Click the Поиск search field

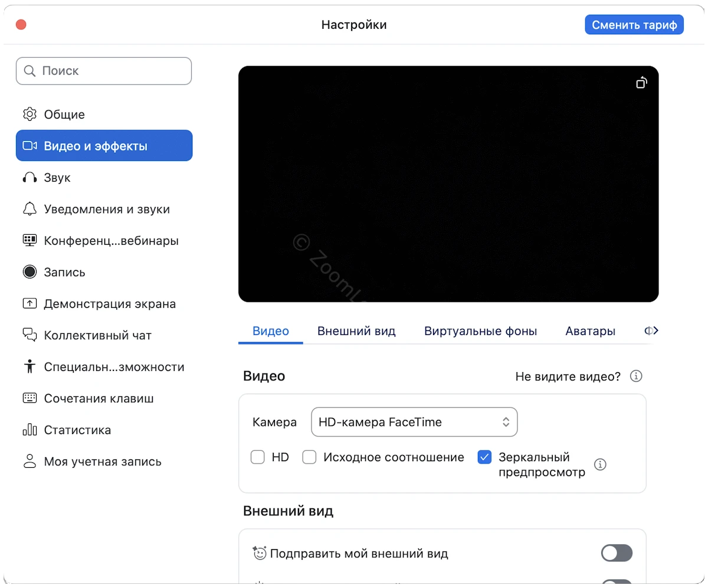click(104, 71)
